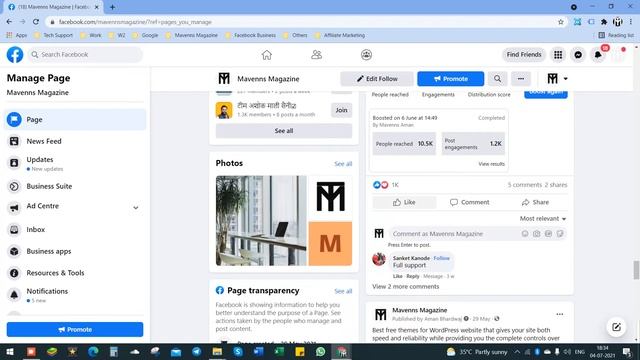Launch WhatsApp from the taskbar
Screen dimensions: 640x360
click(320, 351)
